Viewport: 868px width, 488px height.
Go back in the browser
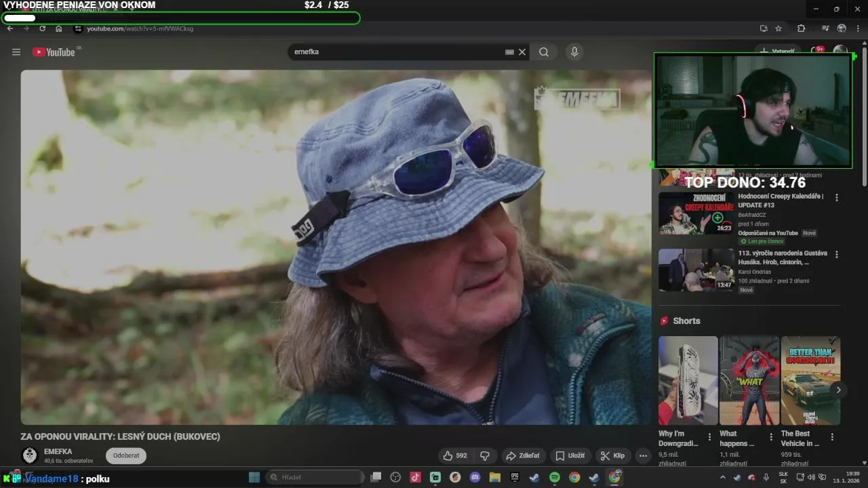coord(10,28)
